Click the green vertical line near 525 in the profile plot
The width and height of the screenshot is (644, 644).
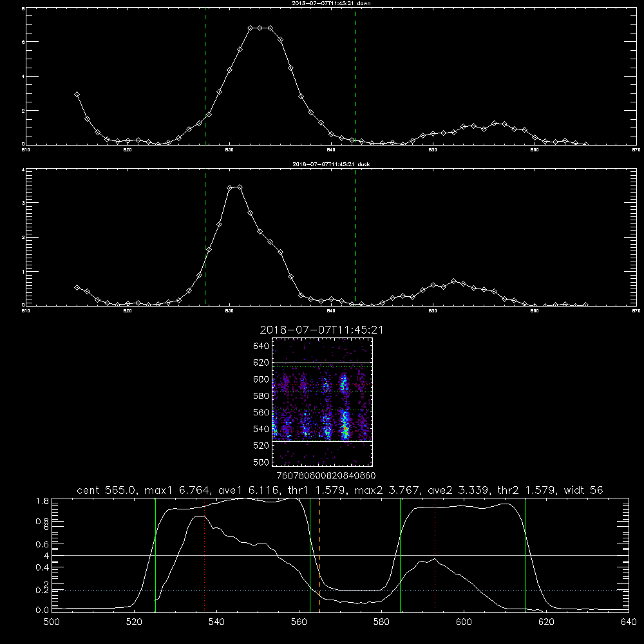coord(155,555)
